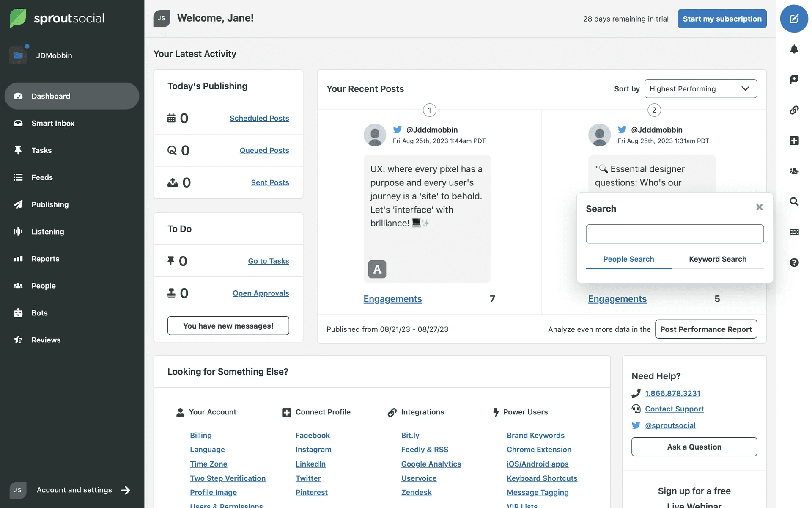Open Smart Inbox in sidebar
Viewport: 812px width, 508px height.
tap(53, 123)
